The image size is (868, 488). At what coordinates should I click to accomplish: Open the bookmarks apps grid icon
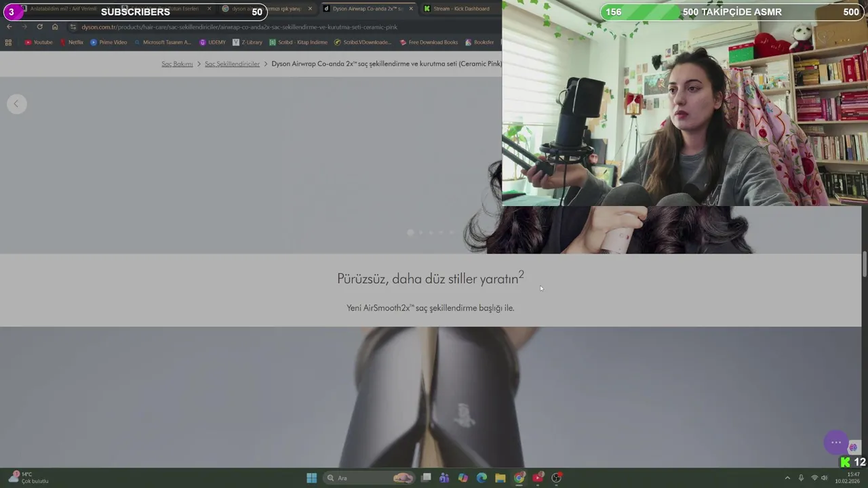[x=8, y=42]
